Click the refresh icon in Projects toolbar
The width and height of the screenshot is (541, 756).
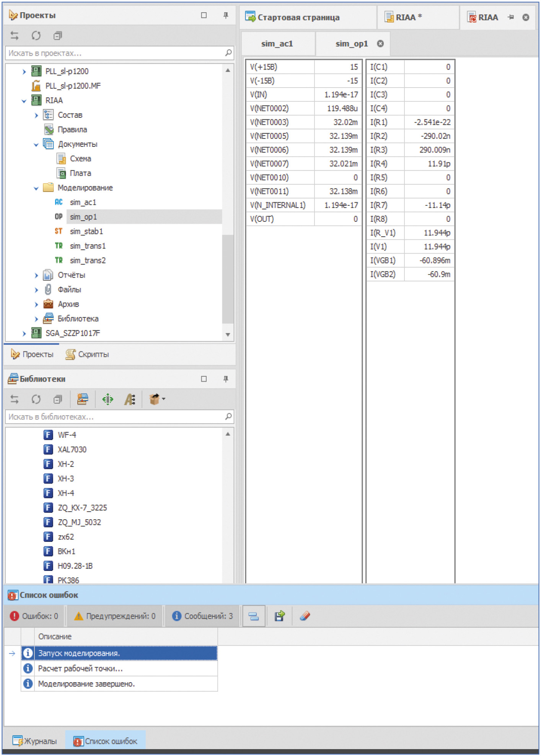(x=36, y=36)
